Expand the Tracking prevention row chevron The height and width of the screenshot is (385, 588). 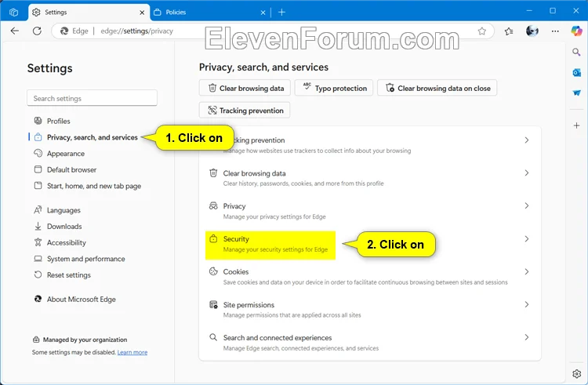point(527,140)
